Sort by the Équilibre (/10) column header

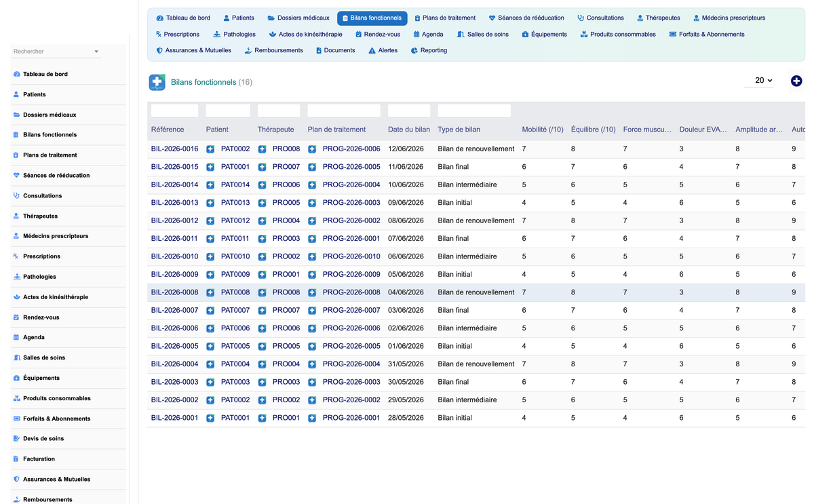pos(594,130)
